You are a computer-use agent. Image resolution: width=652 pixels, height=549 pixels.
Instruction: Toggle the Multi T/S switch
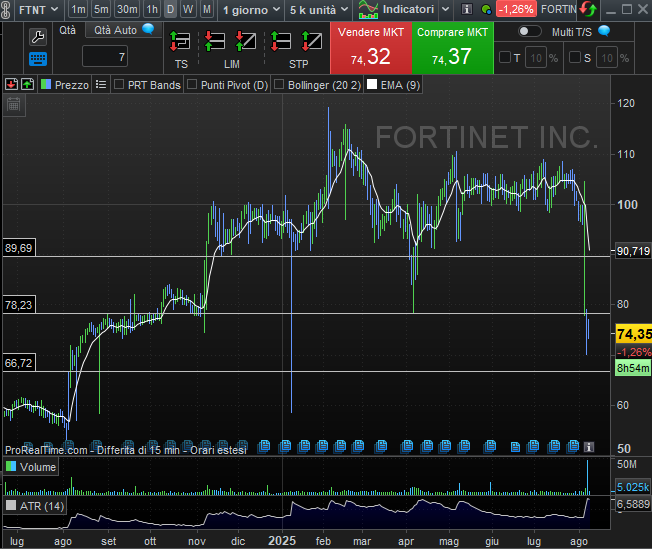(530, 31)
